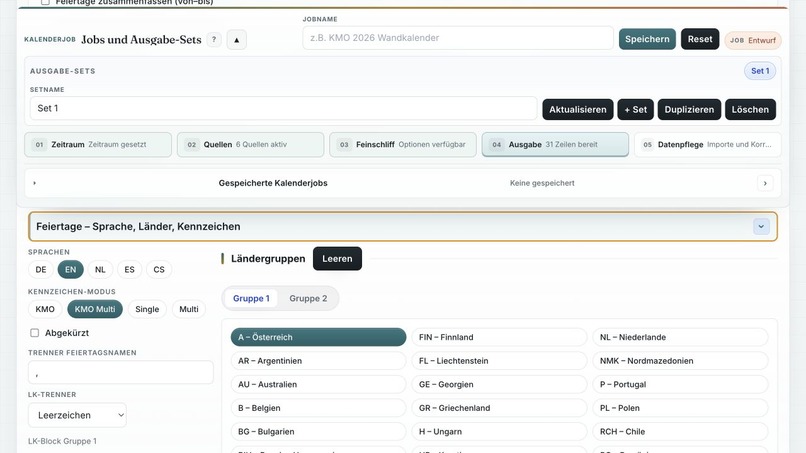Enable the Abgekürzt checkbox
Image resolution: width=806 pixels, height=453 pixels.
coord(34,333)
